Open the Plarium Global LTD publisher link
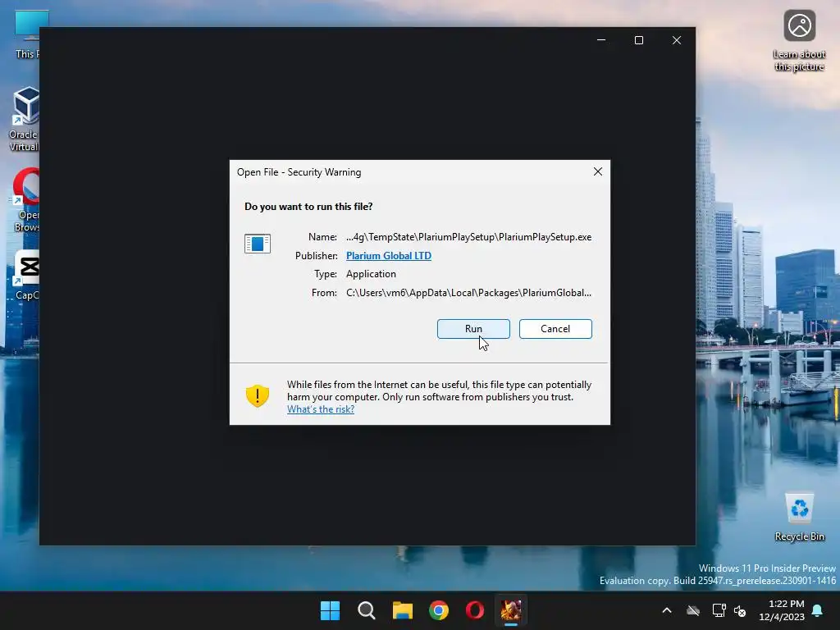This screenshot has height=630, width=840. click(388, 256)
